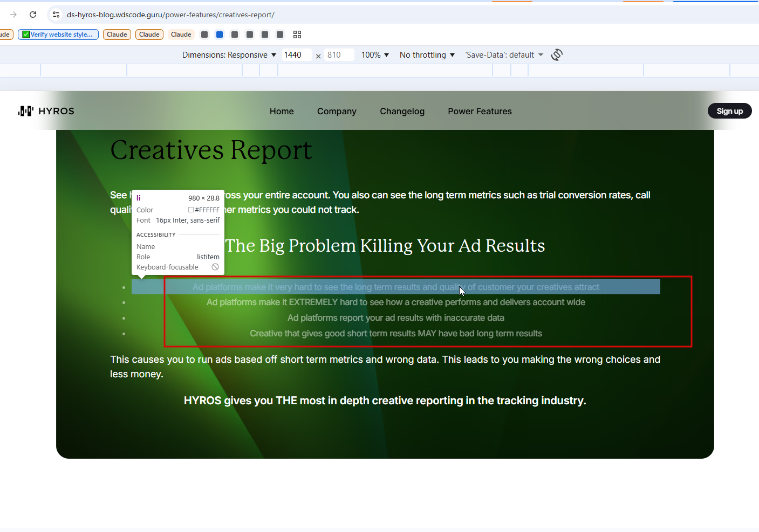Click the viewport height field showing 810

[x=339, y=55]
